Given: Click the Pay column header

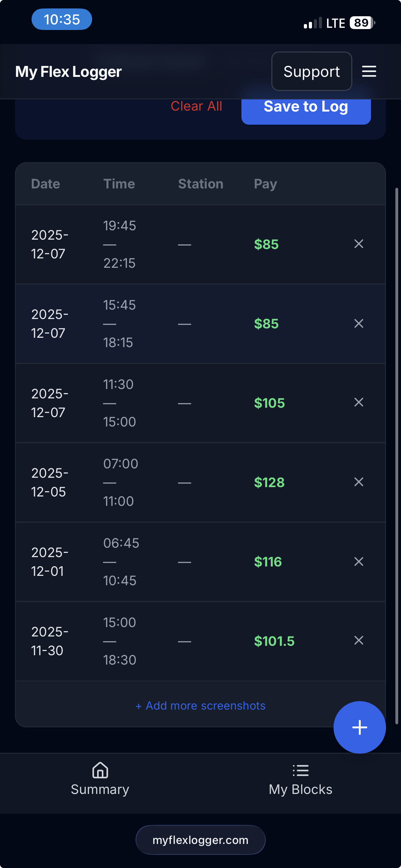Looking at the screenshot, I should (265, 184).
